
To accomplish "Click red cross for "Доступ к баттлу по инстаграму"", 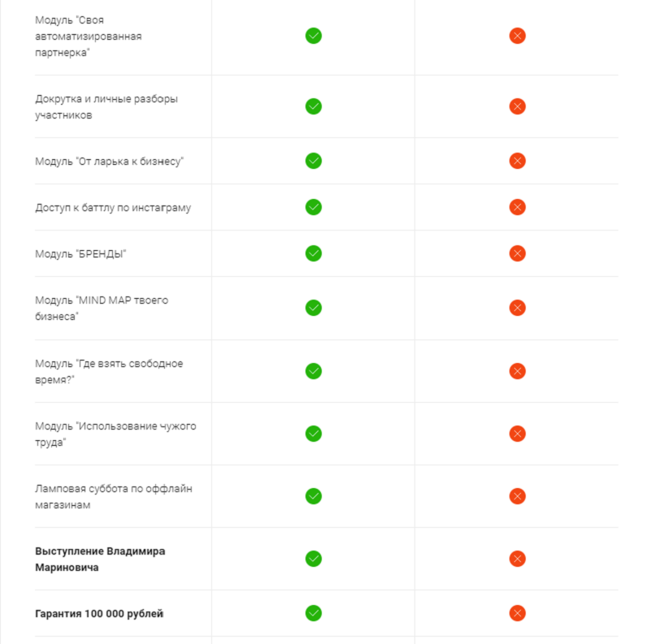I will coord(518,207).
